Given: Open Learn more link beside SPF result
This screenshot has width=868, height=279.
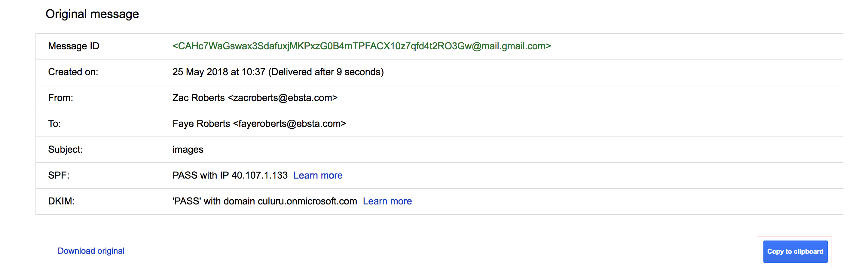Looking at the screenshot, I should coord(318,175).
